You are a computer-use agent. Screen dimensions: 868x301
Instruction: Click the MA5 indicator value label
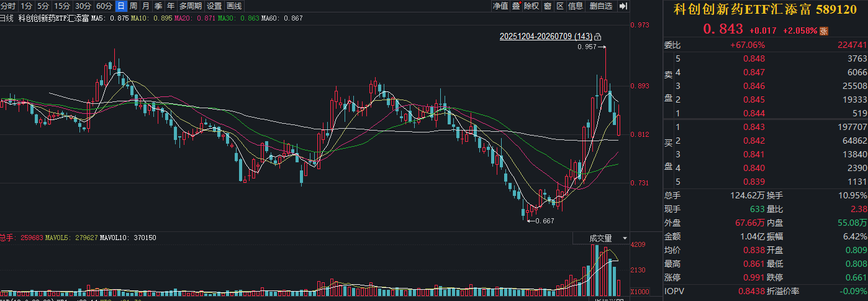tap(110, 19)
